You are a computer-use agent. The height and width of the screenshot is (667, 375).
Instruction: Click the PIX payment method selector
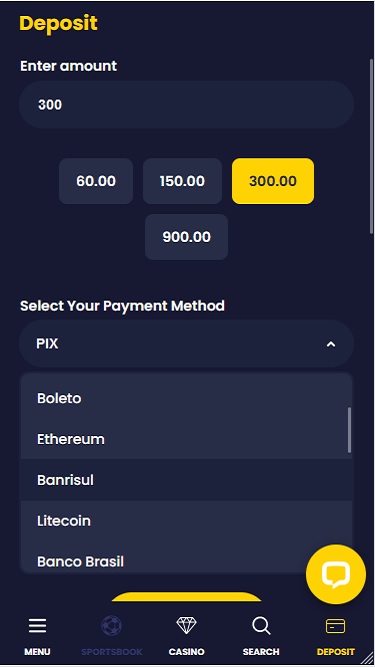(186, 344)
